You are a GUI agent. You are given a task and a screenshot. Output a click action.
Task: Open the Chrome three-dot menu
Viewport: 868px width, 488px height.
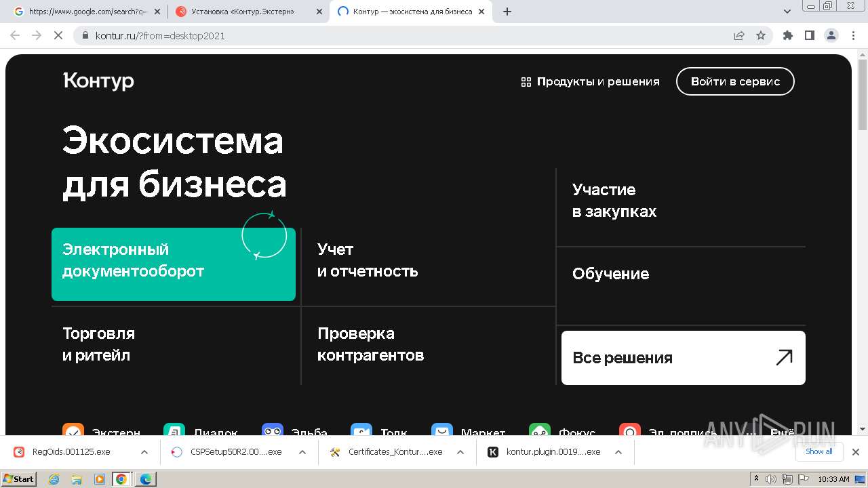[x=852, y=35]
